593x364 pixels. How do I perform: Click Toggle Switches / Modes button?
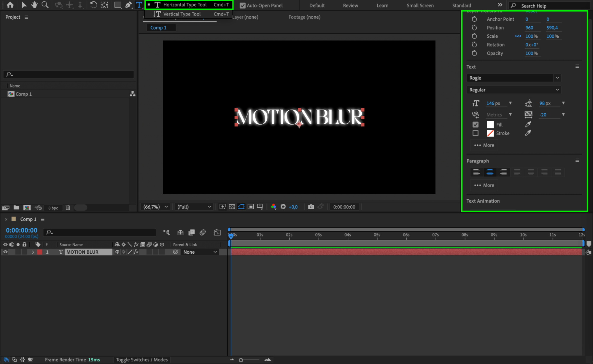142,360
